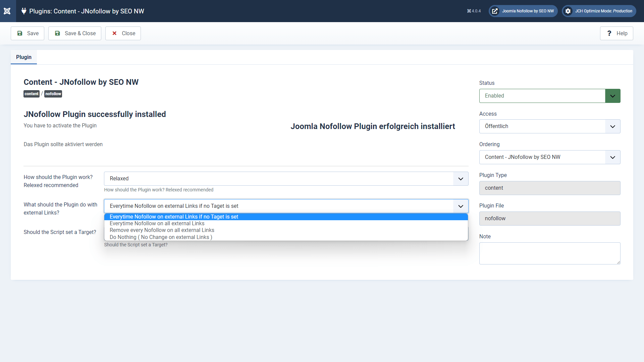Click the Das Plugin sollte aktiviert werden text
644x362 pixels.
tap(63, 144)
